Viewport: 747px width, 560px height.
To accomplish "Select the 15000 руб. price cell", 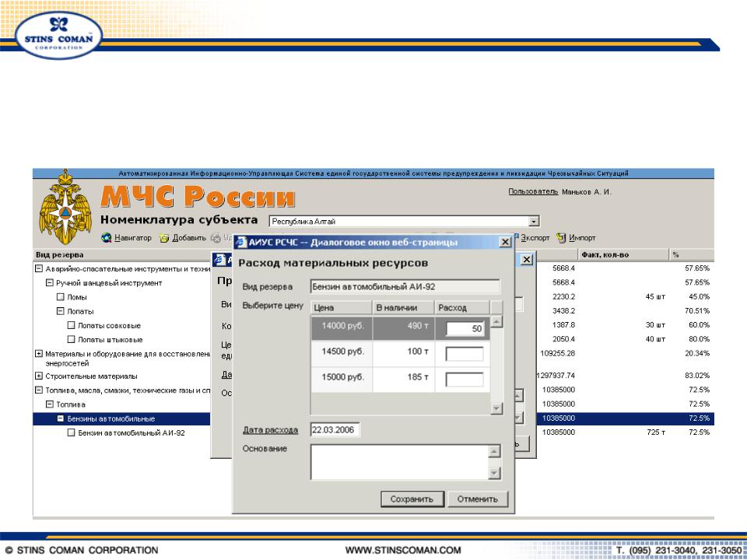I will [342, 380].
